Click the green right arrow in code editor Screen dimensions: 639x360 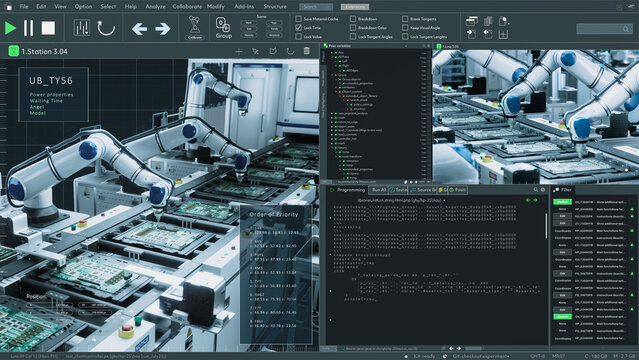coord(535,200)
